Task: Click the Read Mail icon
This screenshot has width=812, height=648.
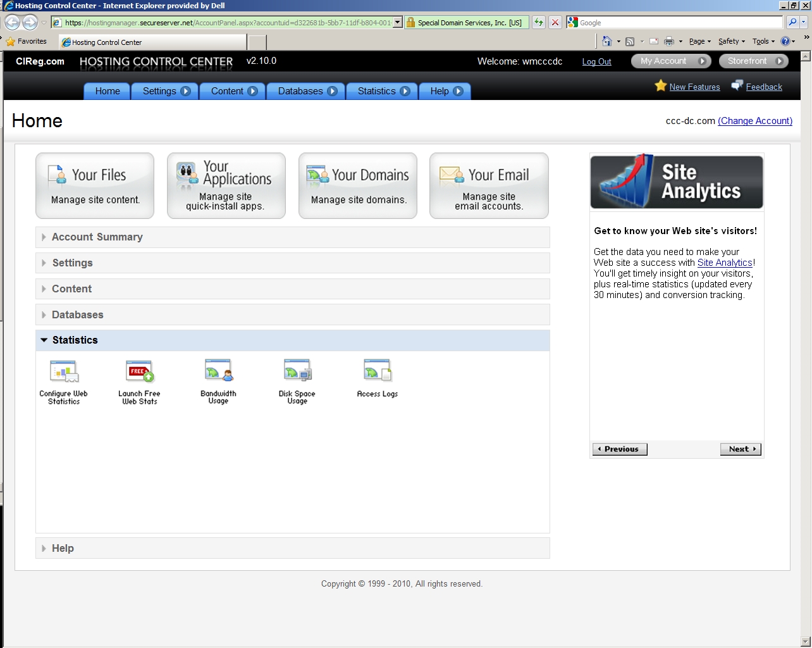Action: click(x=654, y=42)
